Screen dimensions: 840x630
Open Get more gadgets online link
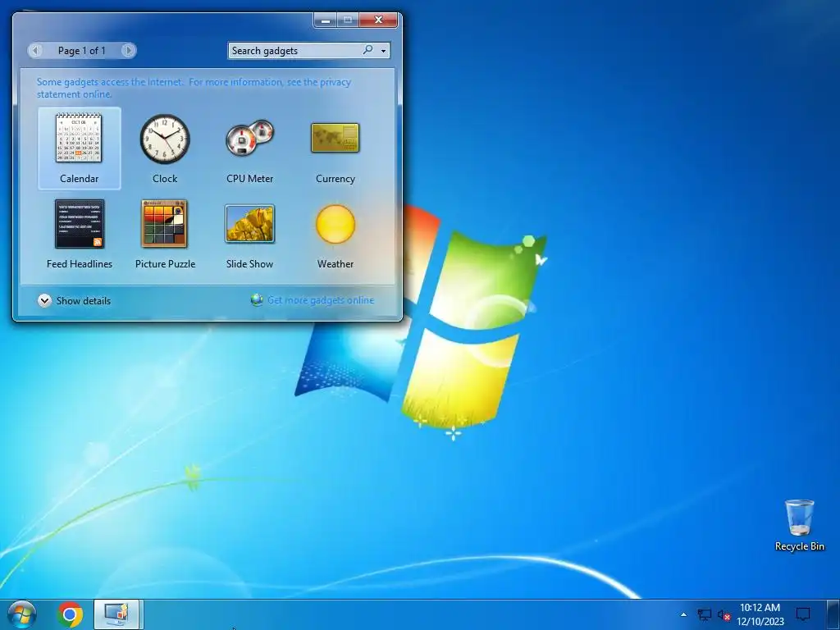point(321,300)
